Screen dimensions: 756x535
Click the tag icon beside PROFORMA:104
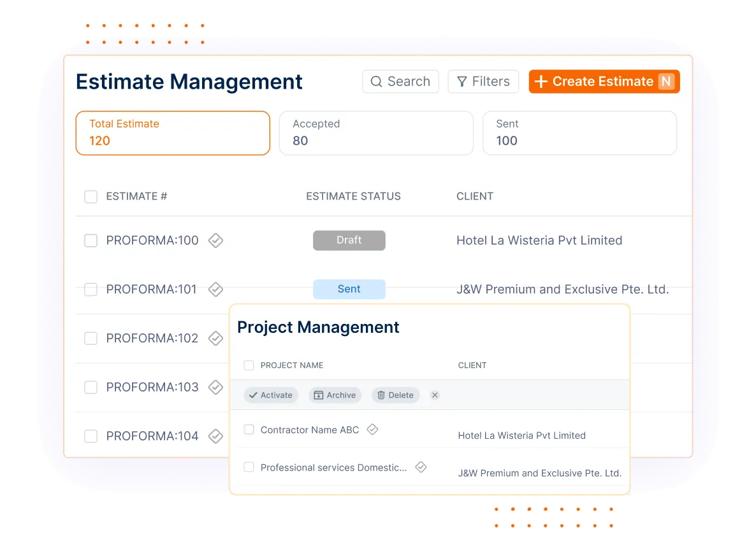pos(215,436)
